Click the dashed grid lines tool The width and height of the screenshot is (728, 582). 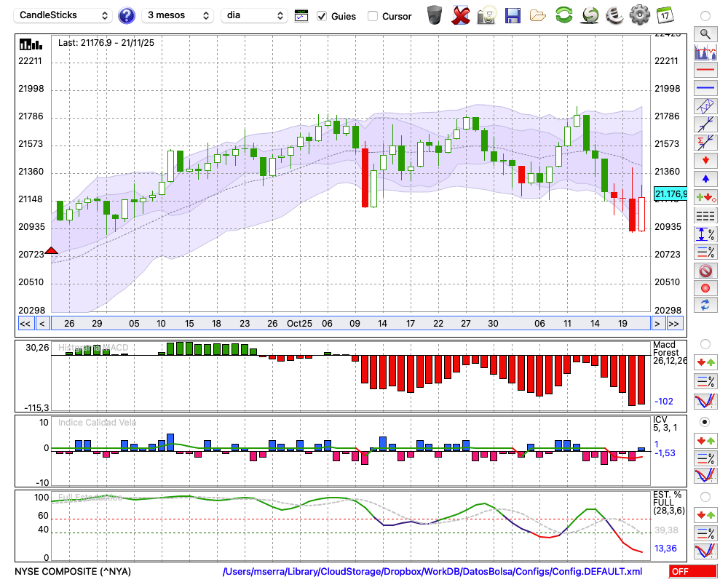point(705,216)
